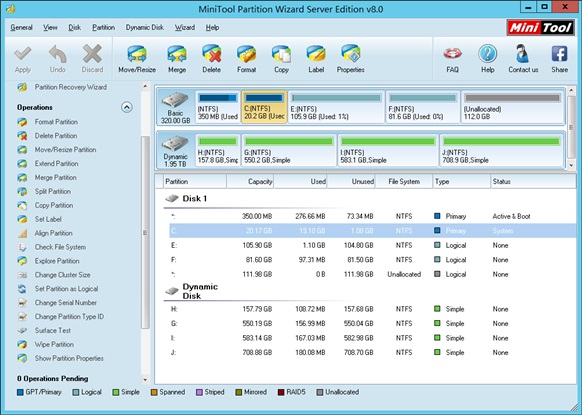Select the 112.0 GB Unallocated block
This screenshot has width=582, height=415.
pyautogui.click(x=512, y=107)
